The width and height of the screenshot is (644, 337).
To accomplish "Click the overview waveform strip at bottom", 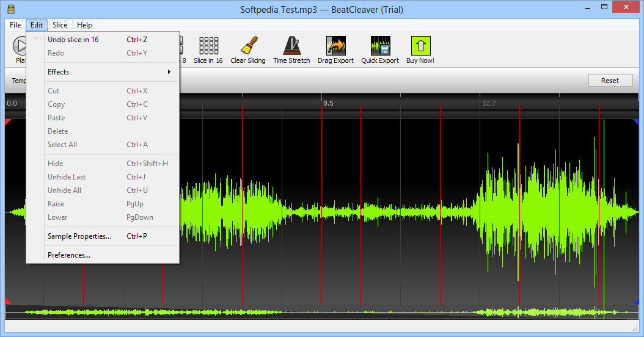I will tap(322, 313).
